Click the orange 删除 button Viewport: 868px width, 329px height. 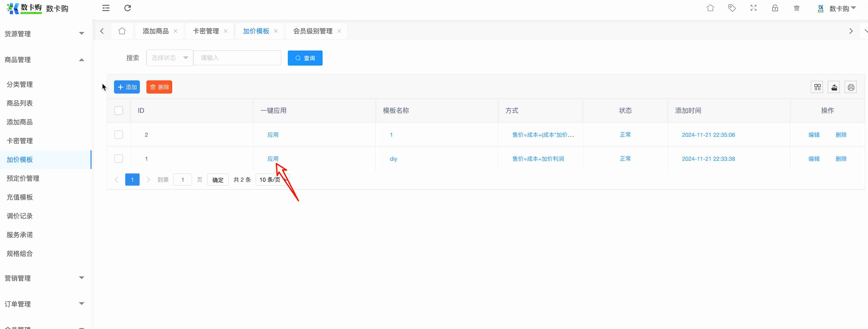(159, 87)
